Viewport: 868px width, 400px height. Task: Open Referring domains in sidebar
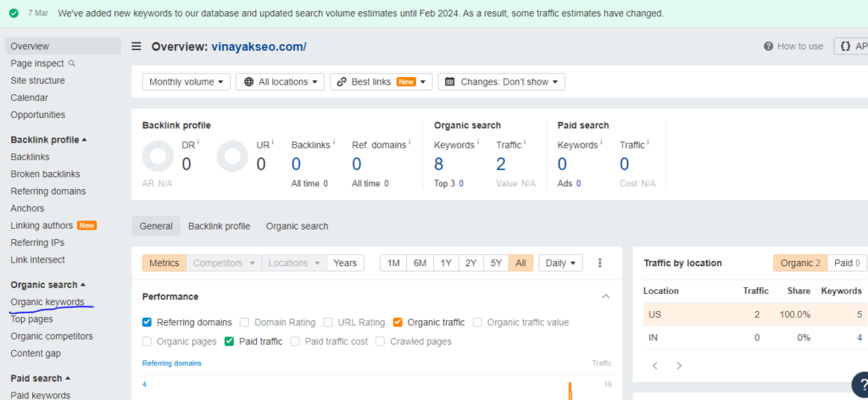48,192
